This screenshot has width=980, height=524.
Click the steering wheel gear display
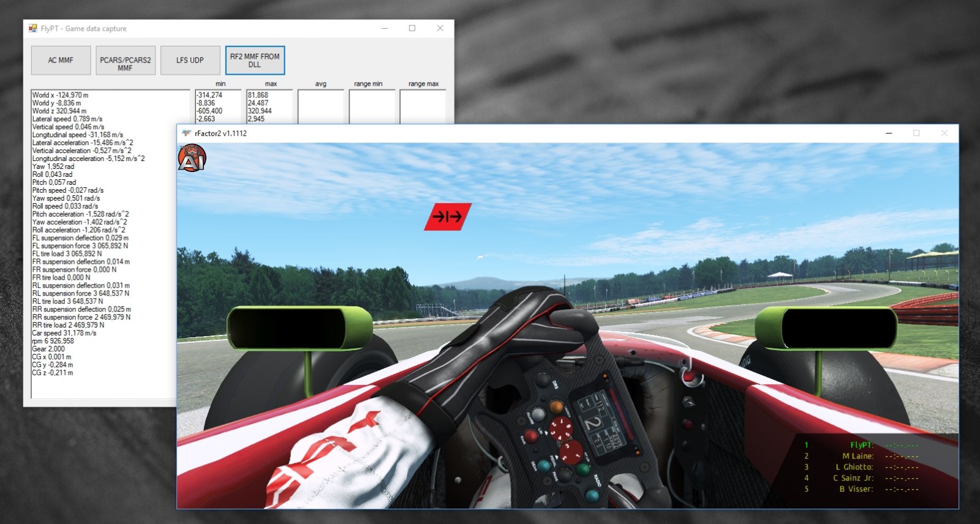click(x=594, y=423)
